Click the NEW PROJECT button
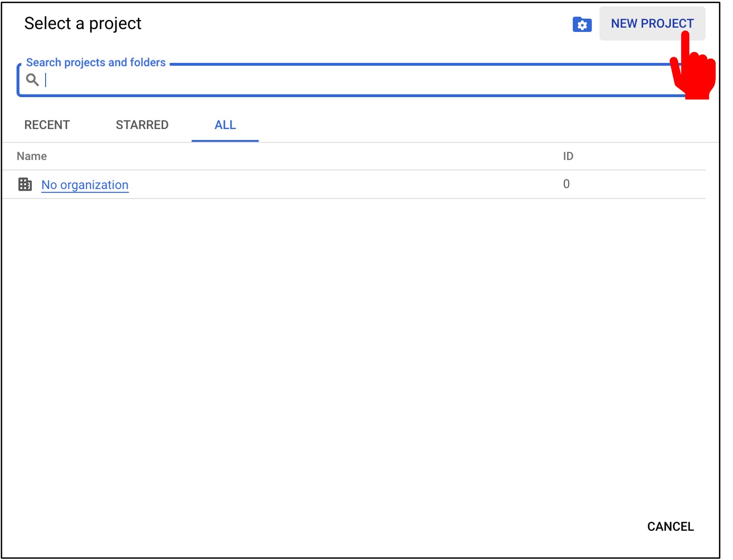 (x=652, y=23)
